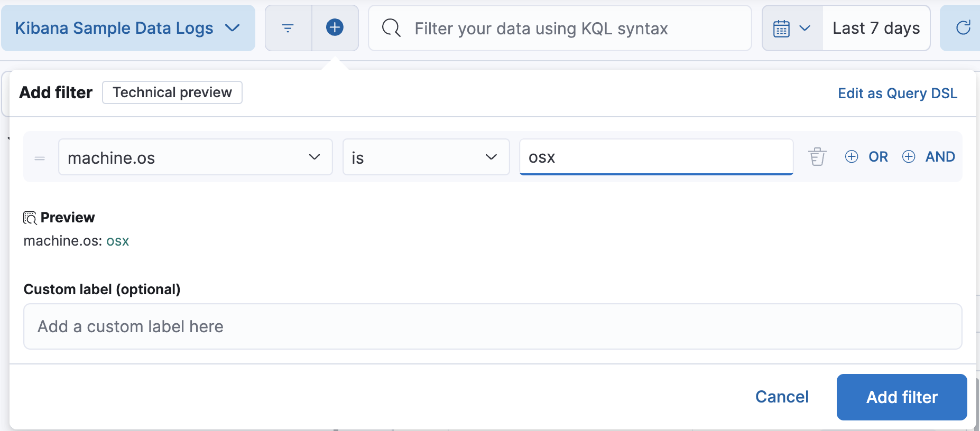Open Kibana Sample Data Logs data view selector
This screenshot has height=431, width=980.
(x=127, y=28)
